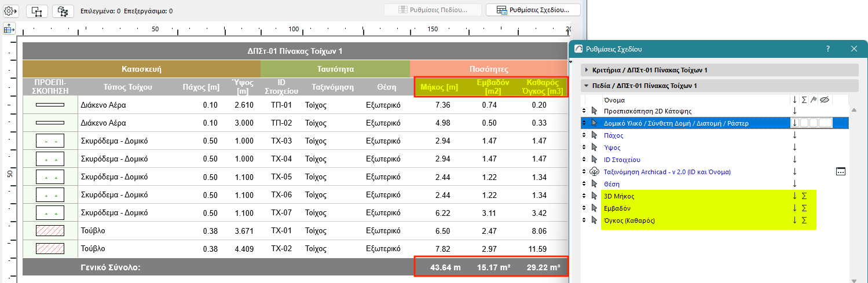Click the cloud icon beside Ταξινόμηση Archicad field
868x283 pixels.
[594, 171]
